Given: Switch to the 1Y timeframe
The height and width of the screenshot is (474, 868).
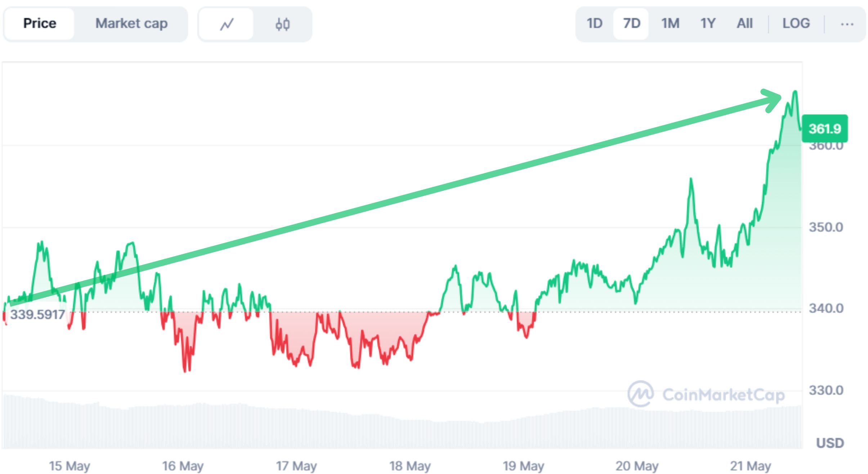Looking at the screenshot, I should [x=707, y=23].
